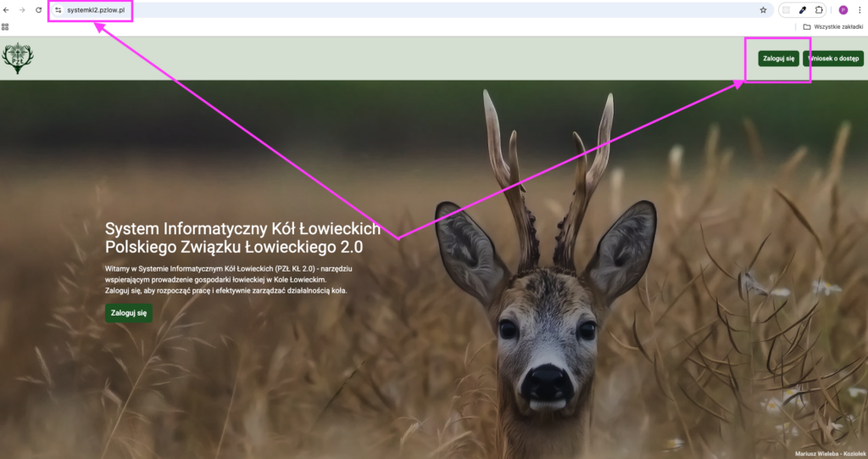The height and width of the screenshot is (459, 868).
Task: Go back with browser back arrow
Action: (x=8, y=10)
